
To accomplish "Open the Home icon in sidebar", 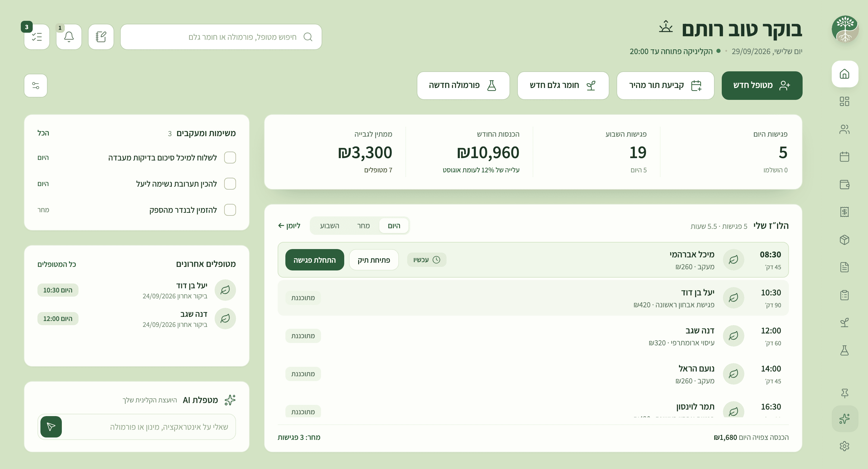I will point(845,74).
